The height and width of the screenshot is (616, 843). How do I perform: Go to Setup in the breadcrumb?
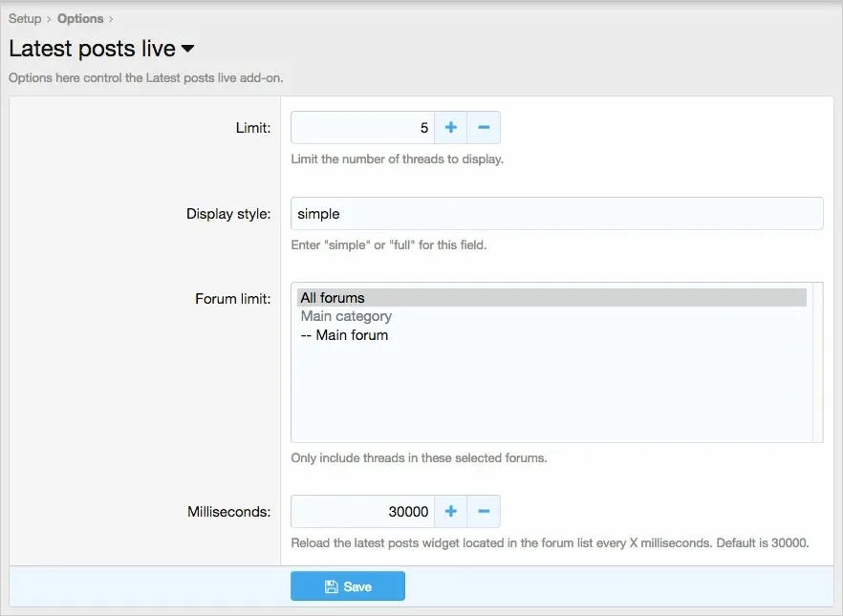pyautogui.click(x=25, y=18)
